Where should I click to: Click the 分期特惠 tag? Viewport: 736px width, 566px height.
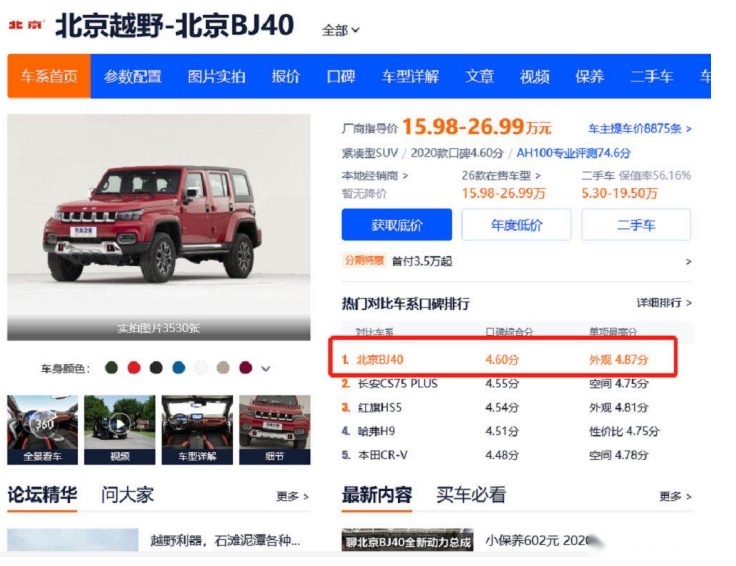point(364,260)
